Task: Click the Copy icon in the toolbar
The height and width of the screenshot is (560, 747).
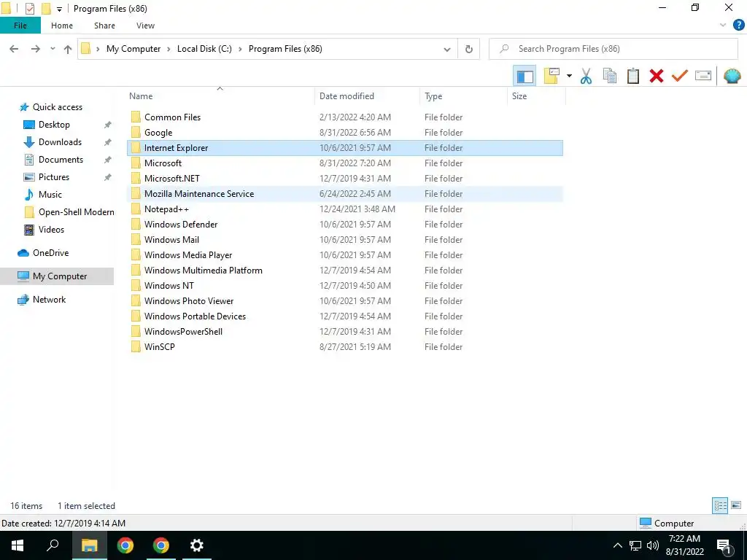Action: (609, 76)
